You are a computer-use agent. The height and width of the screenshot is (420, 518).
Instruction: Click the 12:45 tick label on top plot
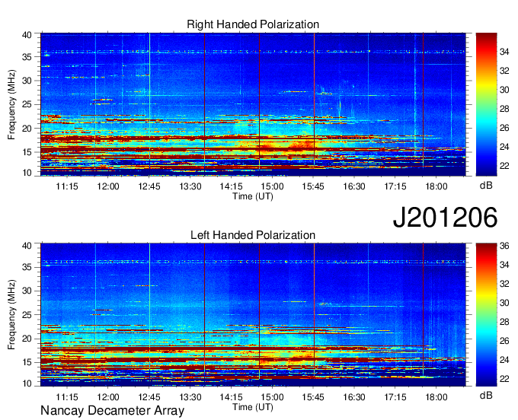click(x=149, y=186)
